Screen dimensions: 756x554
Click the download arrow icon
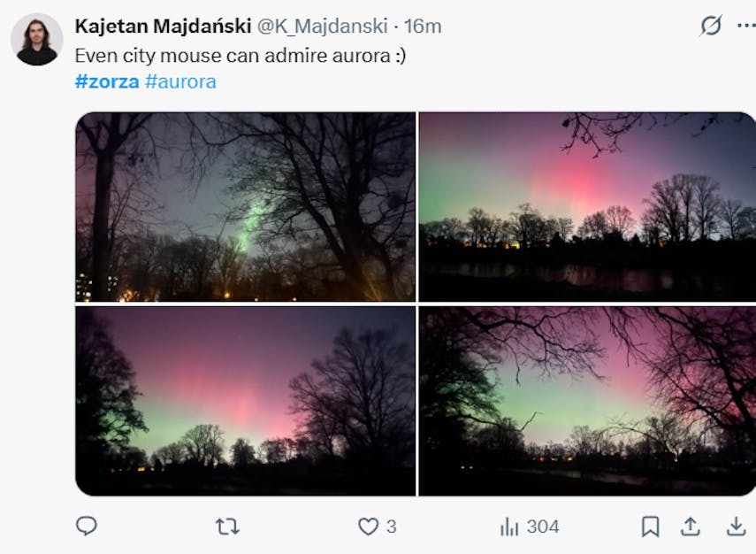pyautogui.click(x=736, y=527)
